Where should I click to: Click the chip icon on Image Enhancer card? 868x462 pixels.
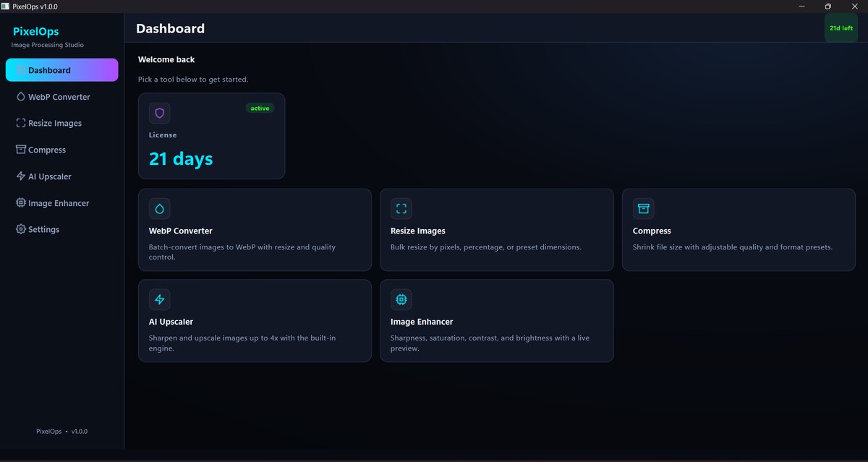(x=401, y=299)
